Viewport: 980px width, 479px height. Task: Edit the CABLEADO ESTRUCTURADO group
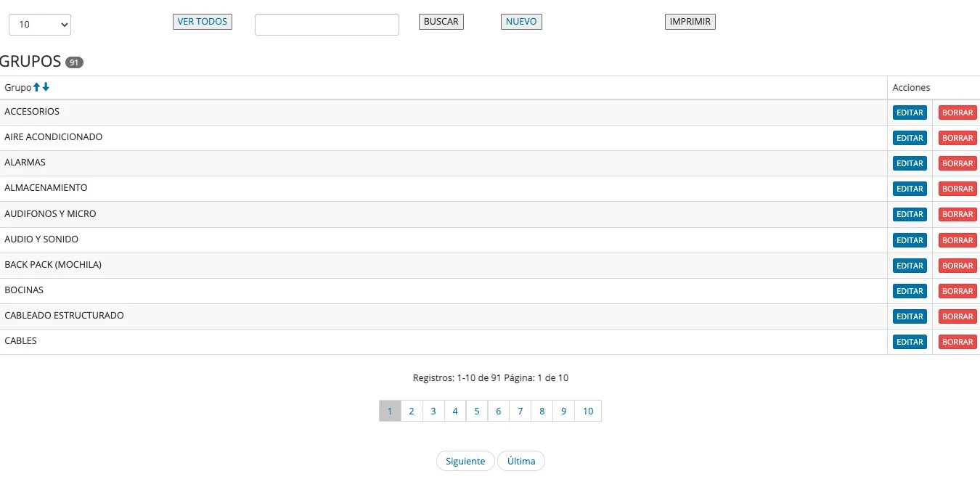(x=910, y=316)
